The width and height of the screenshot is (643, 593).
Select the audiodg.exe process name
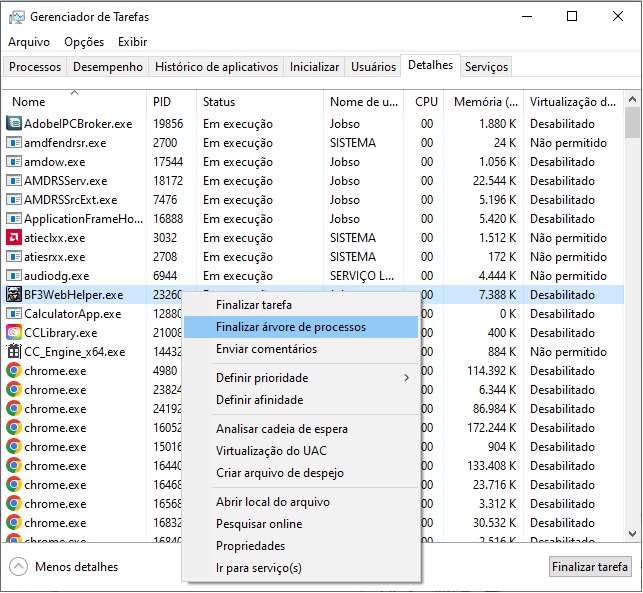click(x=57, y=276)
